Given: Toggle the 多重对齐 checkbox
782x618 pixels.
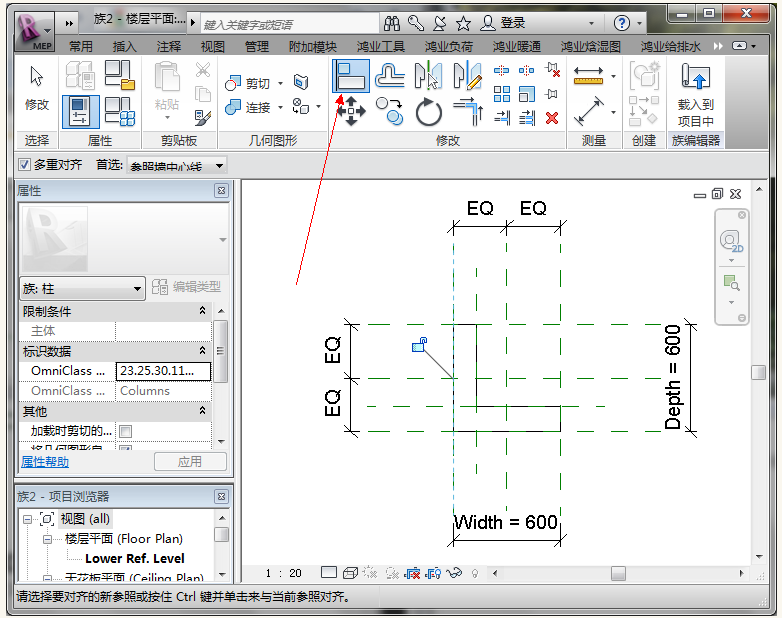Looking at the screenshot, I should [25, 165].
